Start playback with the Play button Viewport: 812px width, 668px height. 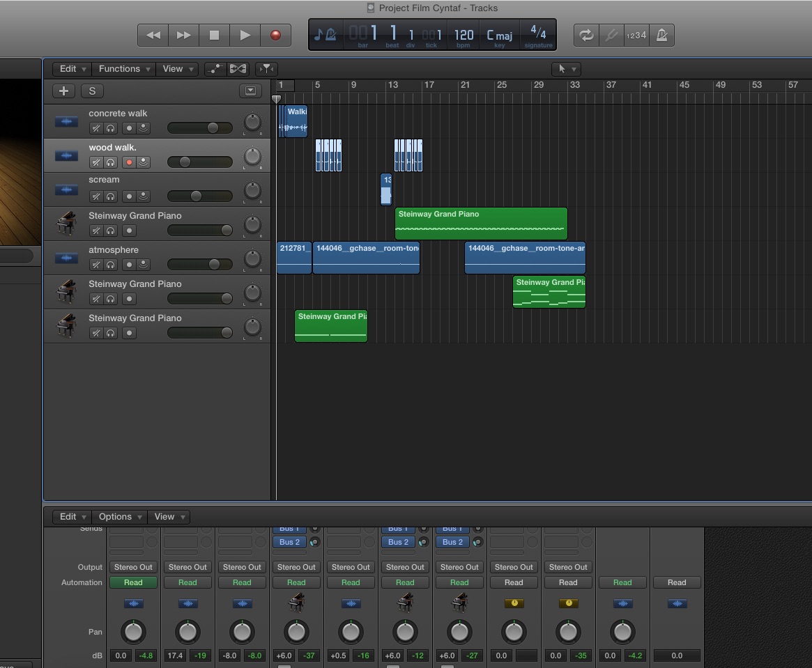[245, 35]
